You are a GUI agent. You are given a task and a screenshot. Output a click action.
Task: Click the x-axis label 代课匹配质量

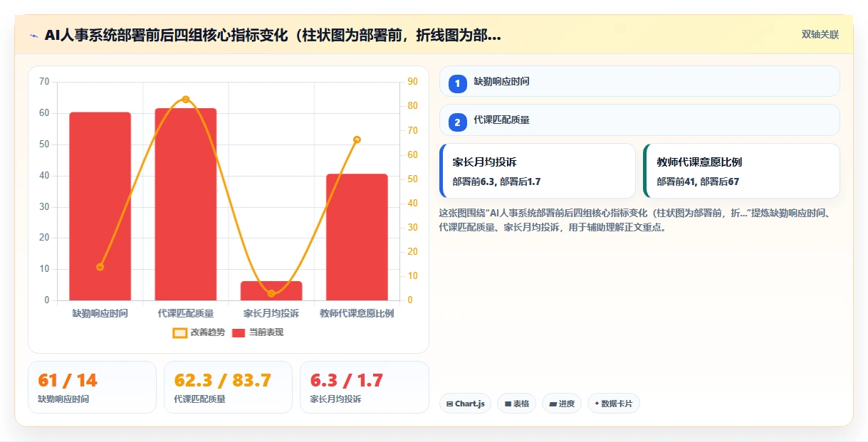pyautogui.click(x=186, y=313)
